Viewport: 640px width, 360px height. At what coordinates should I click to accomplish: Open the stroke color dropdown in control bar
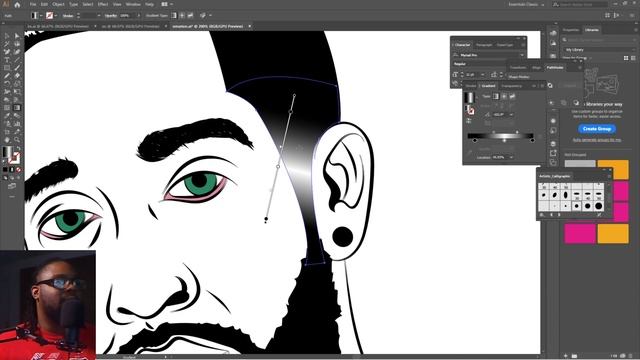click(x=56, y=16)
